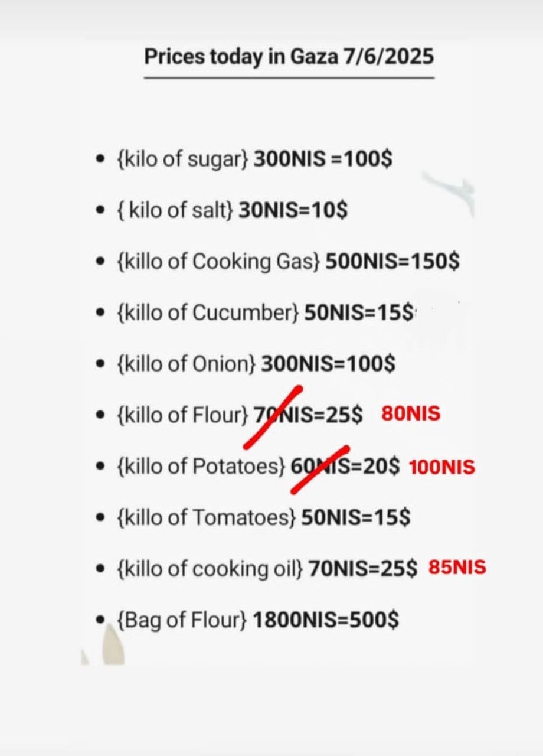This screenshot has width=543, height=756.
Task: Click the bullet point before Bag of Flour
Action: coord(102,620)
